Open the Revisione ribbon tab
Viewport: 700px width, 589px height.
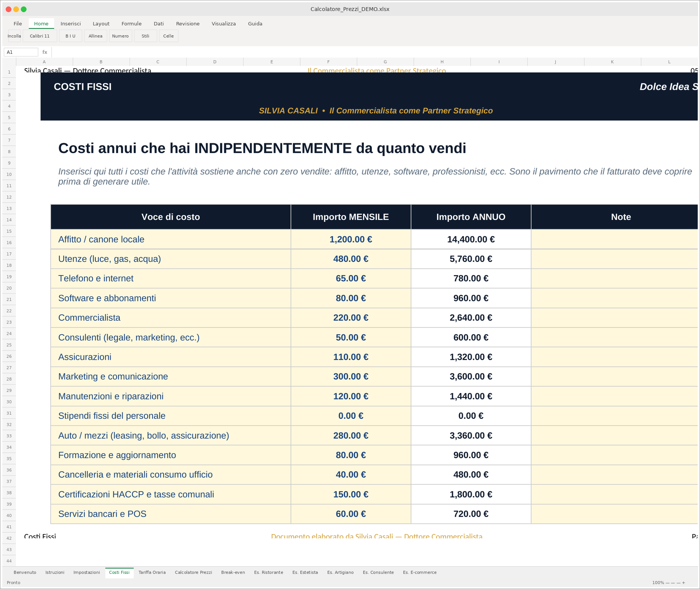(x=188, y=23)
